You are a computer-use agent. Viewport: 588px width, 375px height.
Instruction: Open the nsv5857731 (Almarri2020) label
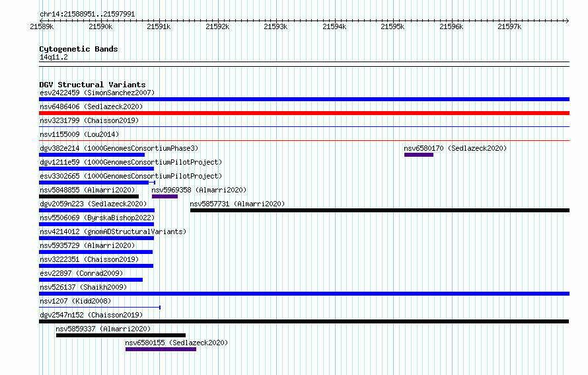click(x=237, y=204)
